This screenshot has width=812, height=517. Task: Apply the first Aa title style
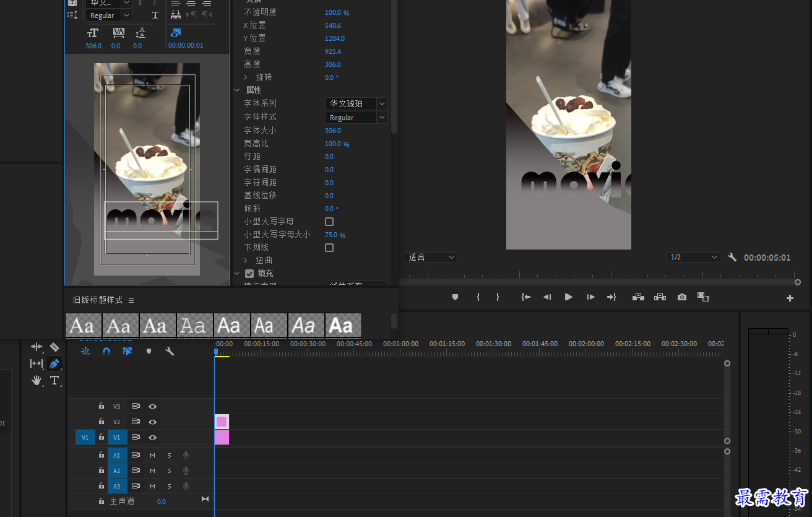84,325
